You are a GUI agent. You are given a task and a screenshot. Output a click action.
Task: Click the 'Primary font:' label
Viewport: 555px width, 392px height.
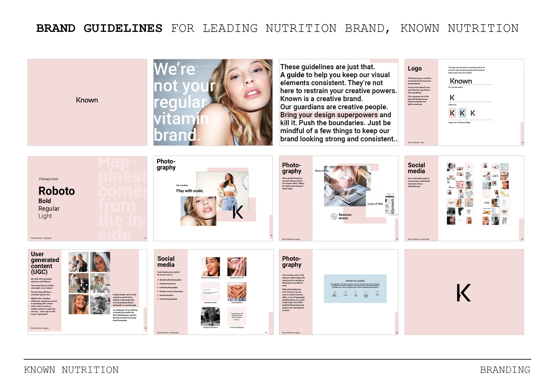(x=49, y=179)
